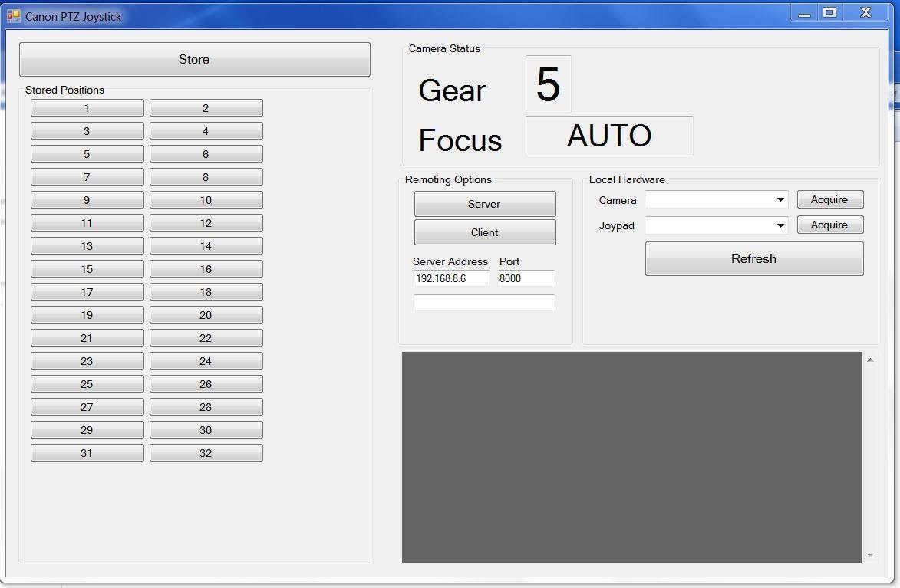Image resolution: width=900 pixels, height=588 pixels.
Task: Choose stored position 30
Action: tap(206, 429)
